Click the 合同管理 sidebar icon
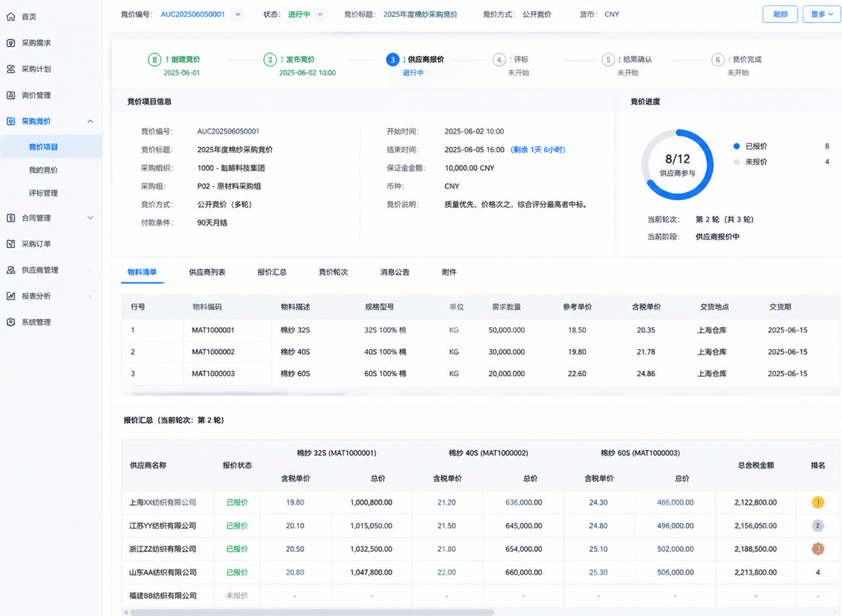Image resolution: width=842 pixels, height=616 pixels. tap(11, 218)
